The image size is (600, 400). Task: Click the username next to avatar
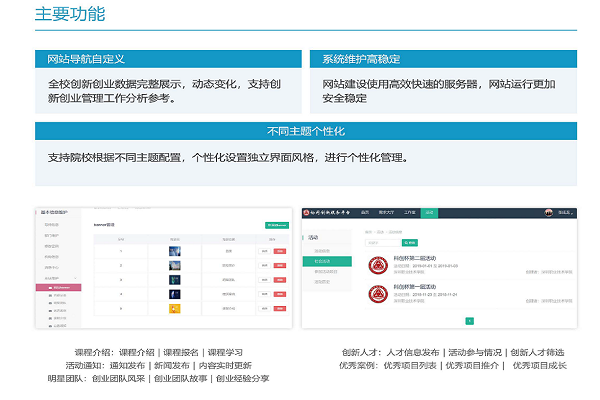click(x=564, y=213)
